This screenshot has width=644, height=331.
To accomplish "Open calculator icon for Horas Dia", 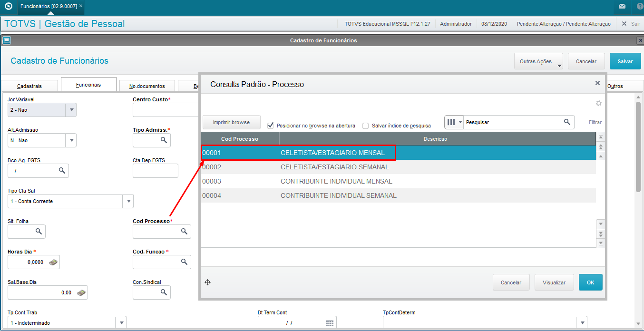I will tap(53, 262).
